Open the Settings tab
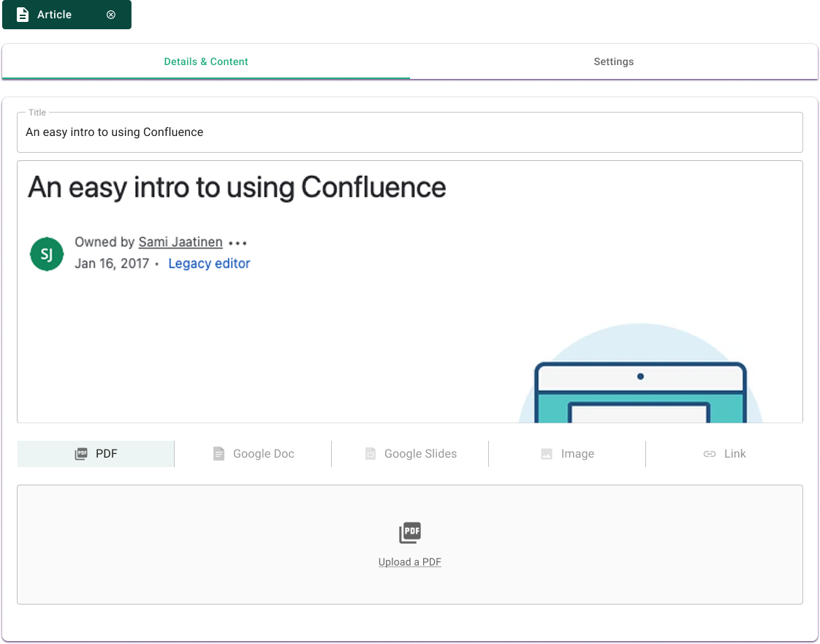This screenshot has height=644, width=820. coord(613,62)
